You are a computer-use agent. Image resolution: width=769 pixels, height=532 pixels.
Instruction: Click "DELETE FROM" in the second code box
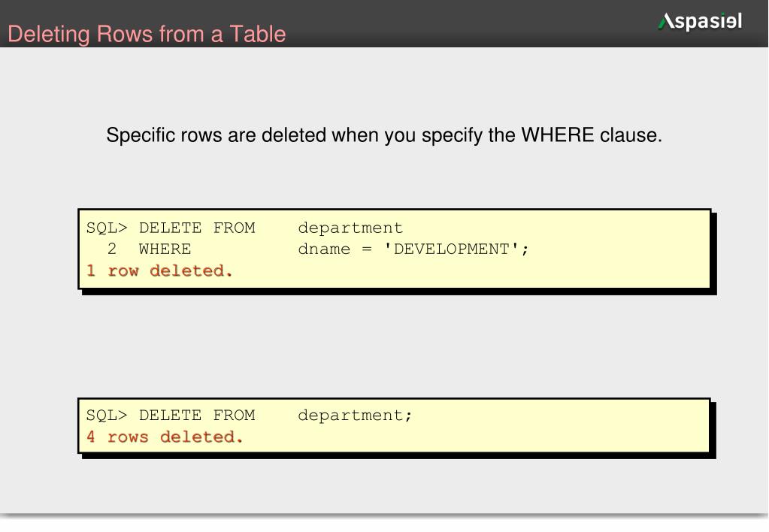click(x=197, y=416)
